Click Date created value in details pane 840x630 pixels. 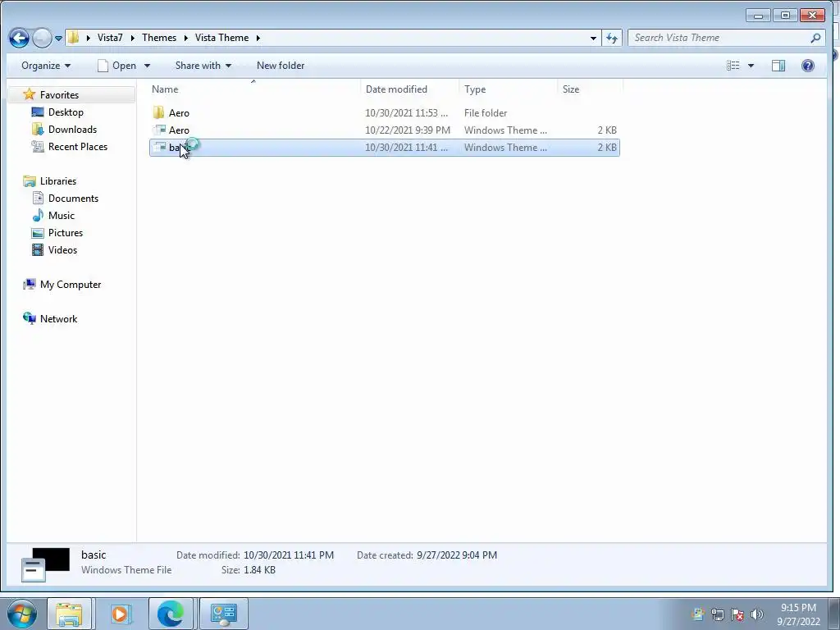456,555
